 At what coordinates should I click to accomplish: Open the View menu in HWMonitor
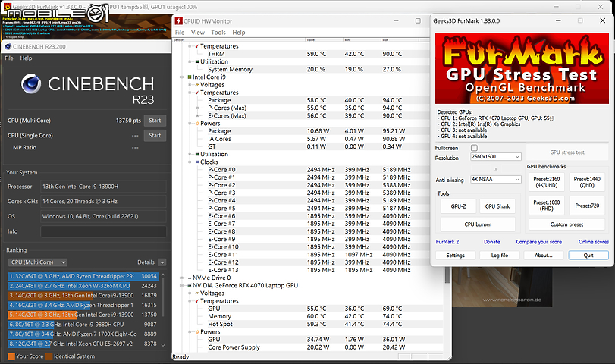click(198, 33)
